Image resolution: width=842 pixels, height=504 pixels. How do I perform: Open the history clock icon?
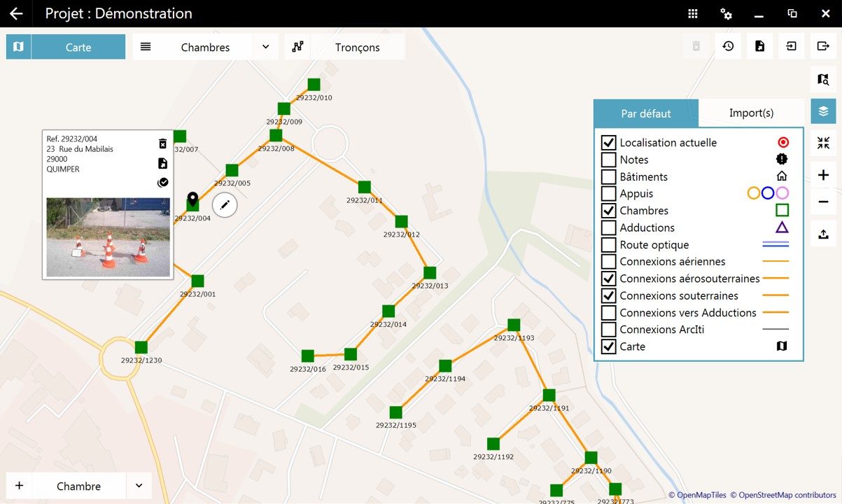coord(728,46)
